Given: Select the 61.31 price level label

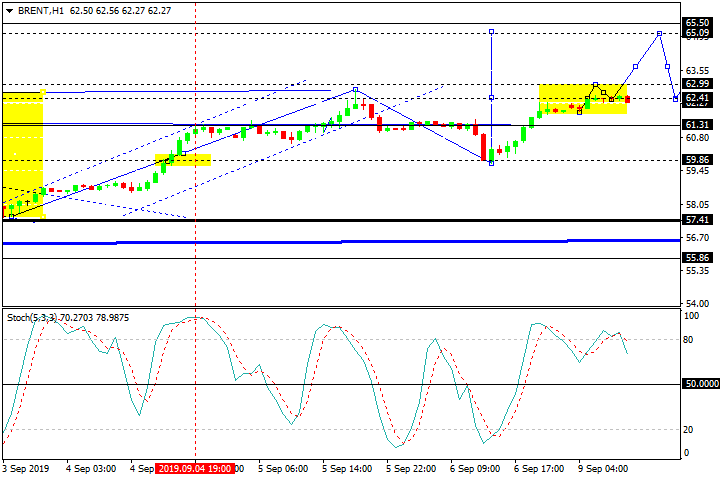Looking at the screenshot, I should 697,125.
